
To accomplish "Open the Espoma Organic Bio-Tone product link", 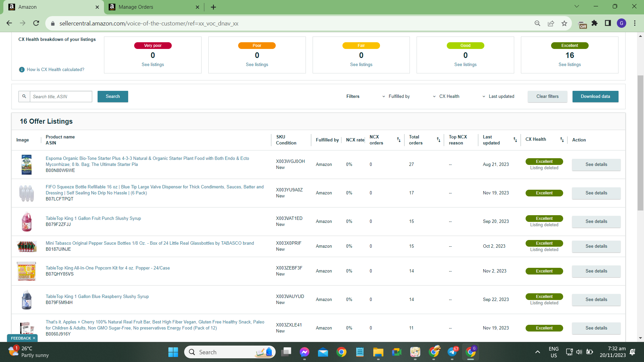I will pyautogui.click(x=147, y=162).
